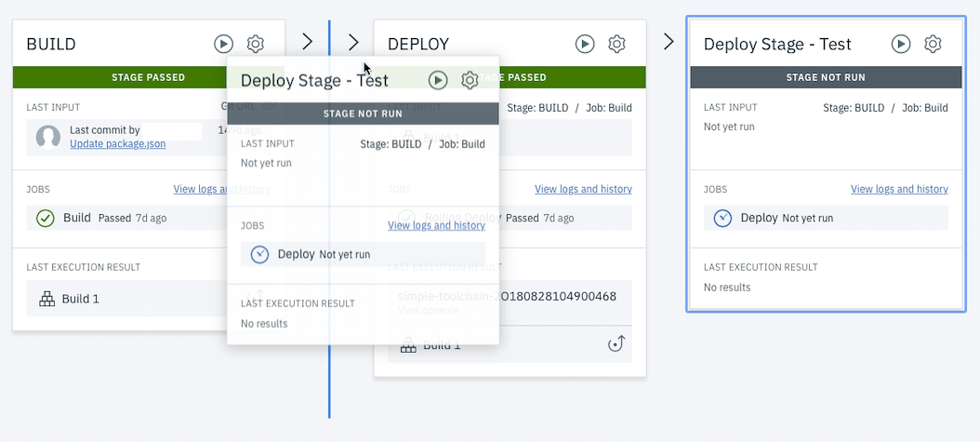
Task: Click chevron between DEPLOY and Deploy Stage - Test
Action: (669, 42)
